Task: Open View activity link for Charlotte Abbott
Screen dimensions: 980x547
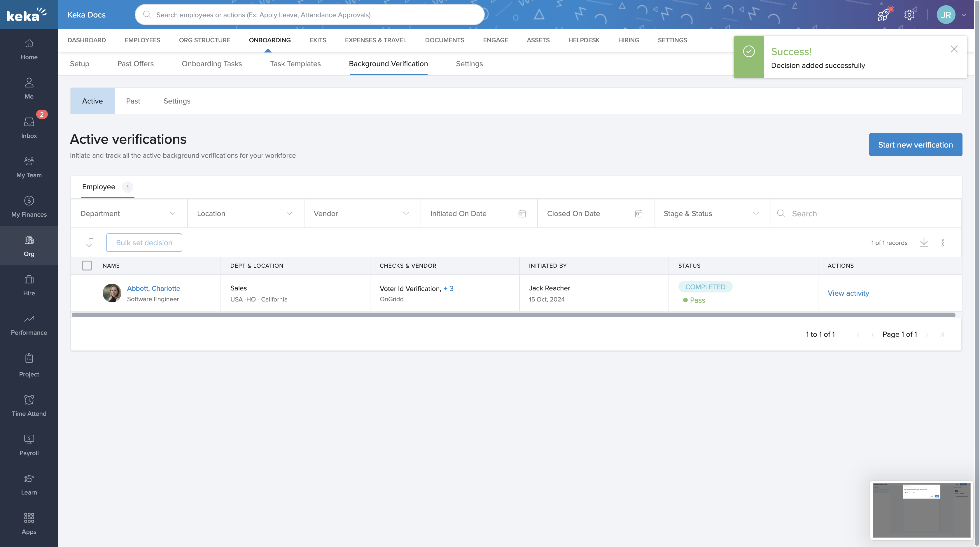Action: coord(848,293)
